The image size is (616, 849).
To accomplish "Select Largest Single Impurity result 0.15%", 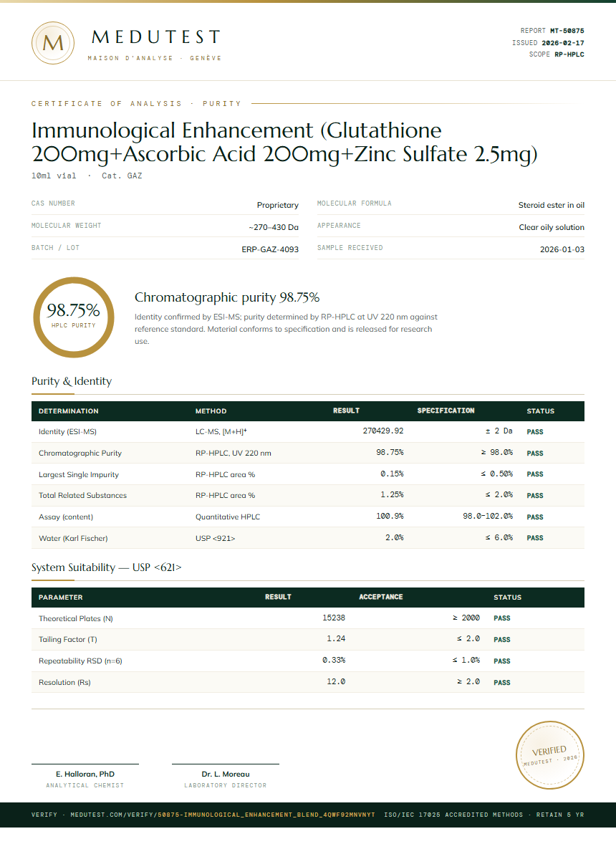I will (x=392, y=474).
